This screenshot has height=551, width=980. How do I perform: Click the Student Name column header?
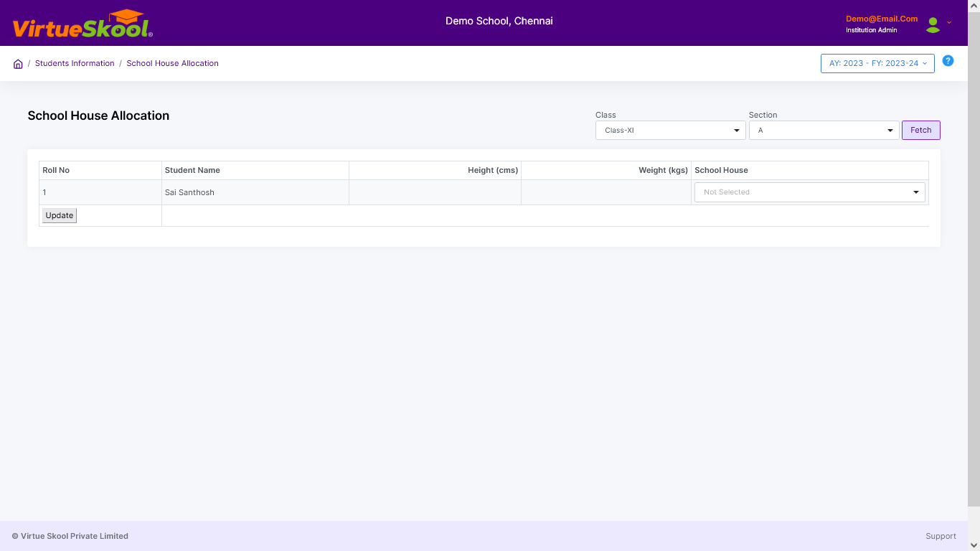coord(255,170)
